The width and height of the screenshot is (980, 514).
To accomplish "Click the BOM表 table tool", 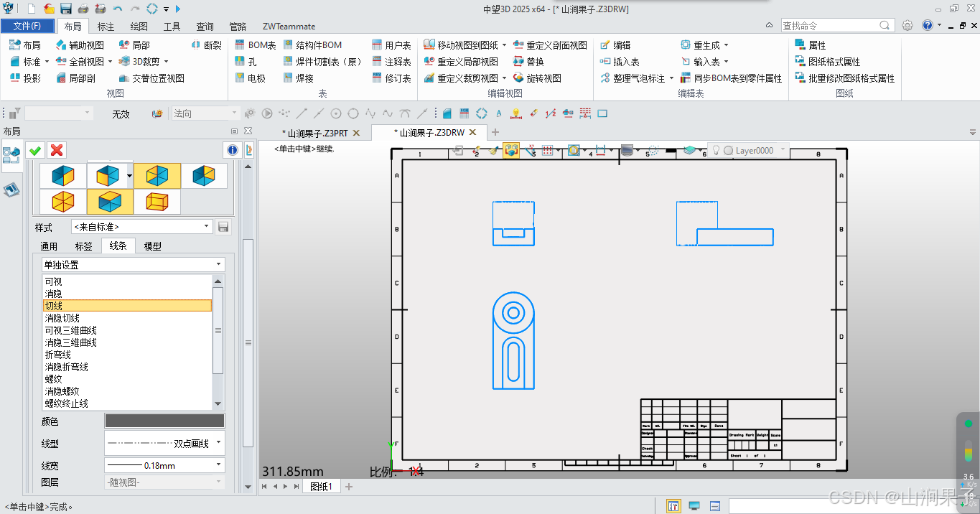I will click(256, 45).
